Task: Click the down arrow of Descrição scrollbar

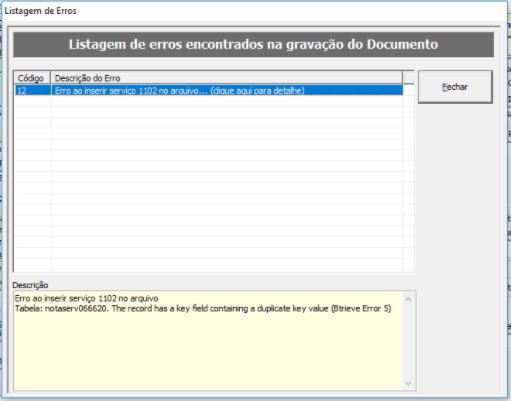Action: [408, 383]
